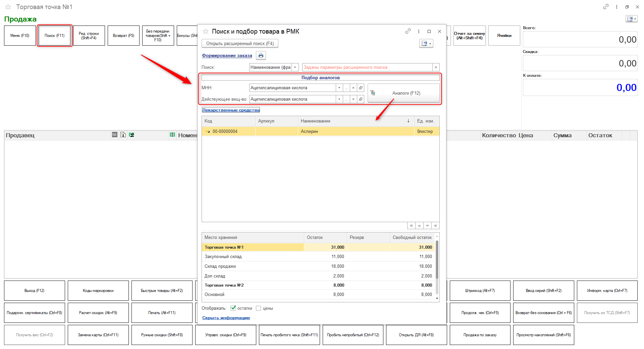The height and width of the screenshot is (349, 644).
Task: Pick Действующее вещ-во via the ellipsis button
Action: click(x=346, y=99)
